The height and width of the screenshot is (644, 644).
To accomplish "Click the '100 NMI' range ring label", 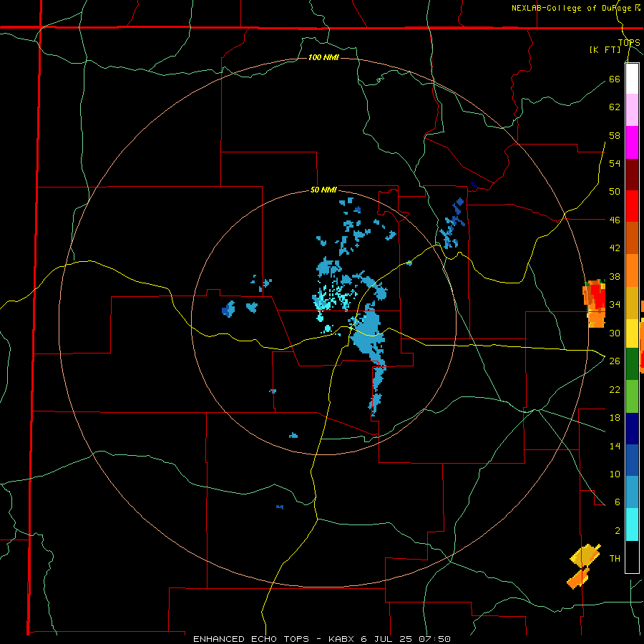I will point(323,57).
